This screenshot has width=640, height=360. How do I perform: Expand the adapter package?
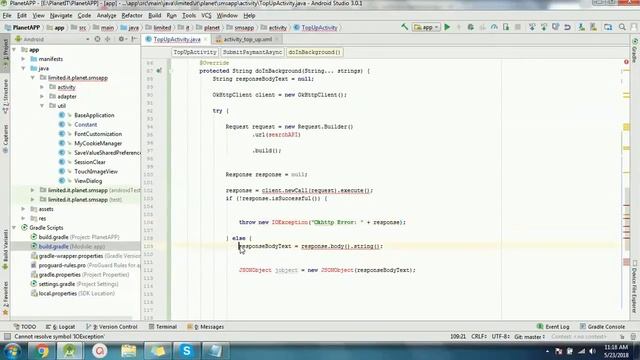42,97
